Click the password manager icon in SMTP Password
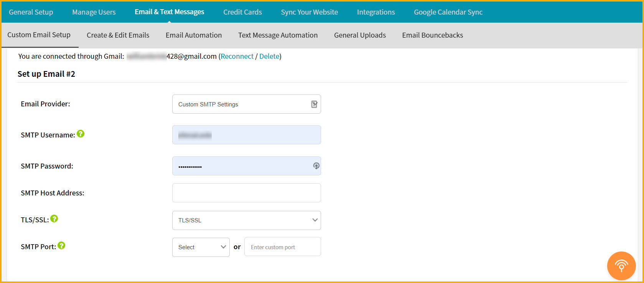Viewport: 644px width, 283px height. click(x=316, y=166)
